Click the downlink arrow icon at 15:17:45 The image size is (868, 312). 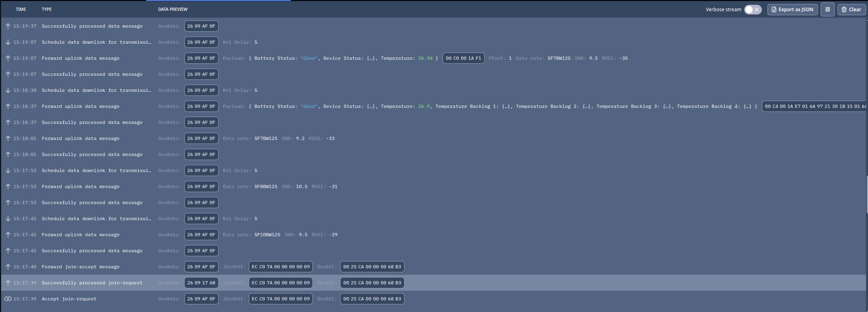point(8,219)
